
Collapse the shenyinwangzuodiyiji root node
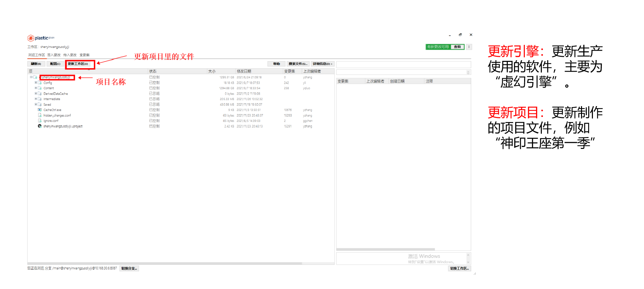pyautogui.click(x=31, y=77)
